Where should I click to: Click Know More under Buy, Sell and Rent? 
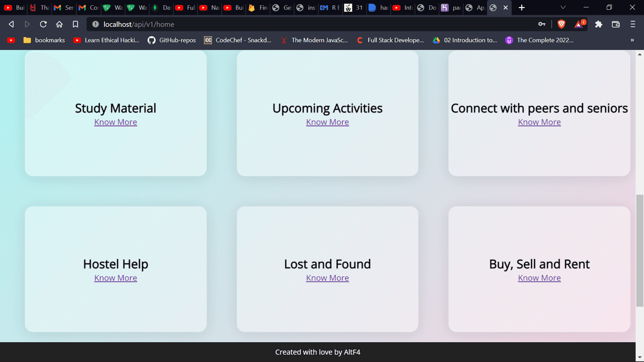(x=539, y=278)
